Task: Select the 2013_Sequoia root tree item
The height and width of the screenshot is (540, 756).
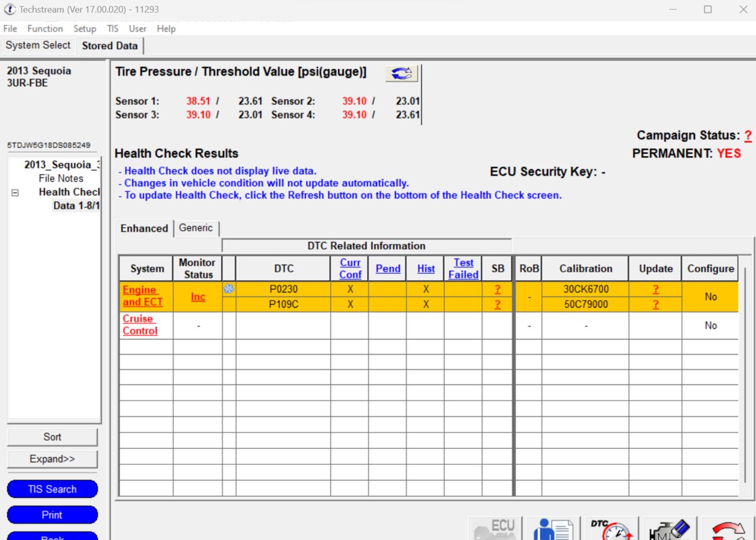Action: click(62, 164)
